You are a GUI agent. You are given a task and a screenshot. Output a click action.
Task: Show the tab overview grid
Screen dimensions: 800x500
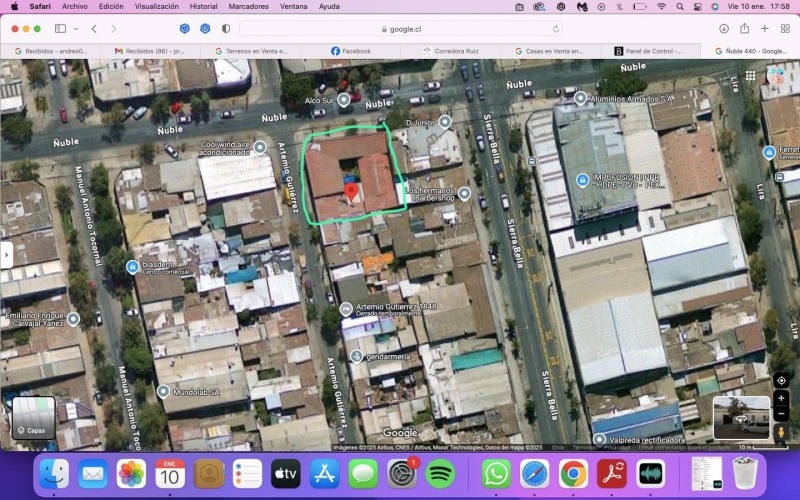pyautogui.click(x=785, y=29)
